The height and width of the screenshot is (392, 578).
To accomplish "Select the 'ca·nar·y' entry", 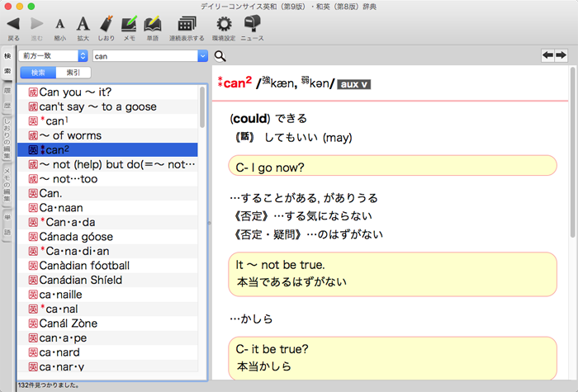I will [107, 366].
